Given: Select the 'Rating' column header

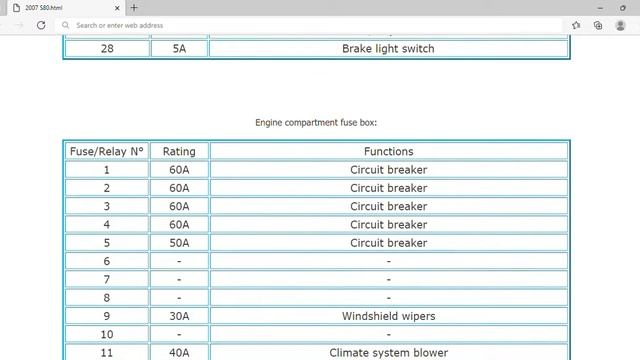Looking at the screenshot, I should [x=179, y=151].
